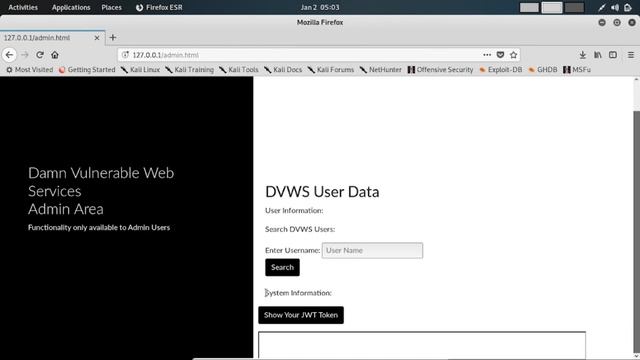Open the Offensive Security bookmark
Image resolution: width=640 pixels, height=360 pixels.
[440, 70]
